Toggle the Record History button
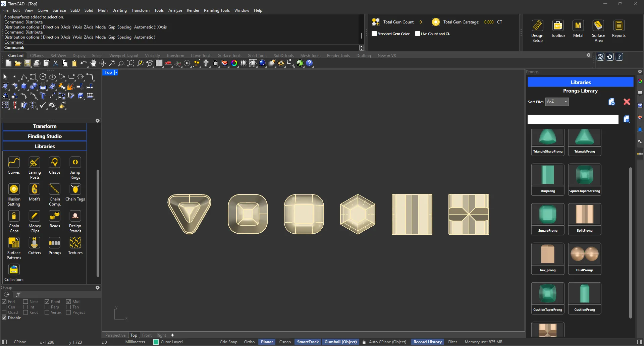Viewport: 644px width, 346px height. (427, 342)
